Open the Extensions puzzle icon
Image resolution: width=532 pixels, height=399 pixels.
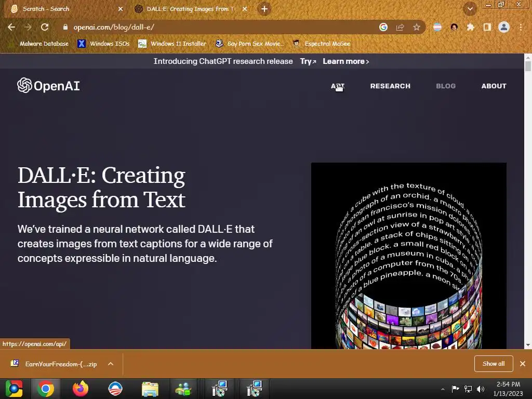(471, 27)
